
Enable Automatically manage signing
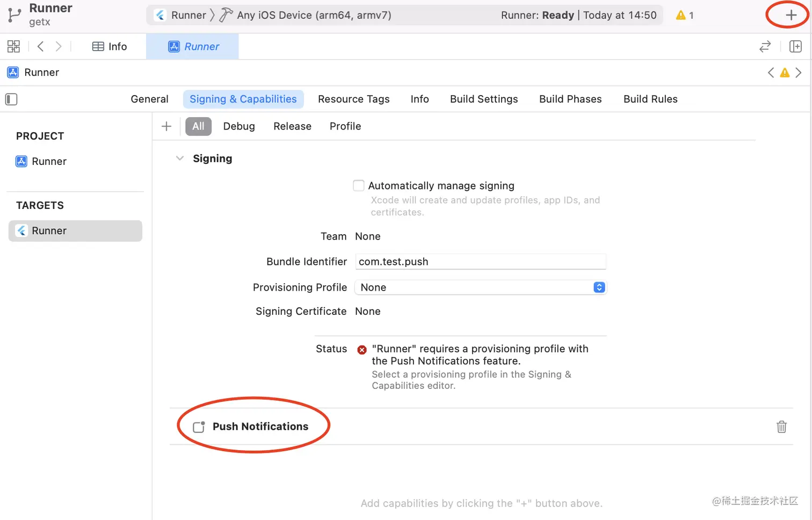358,185
